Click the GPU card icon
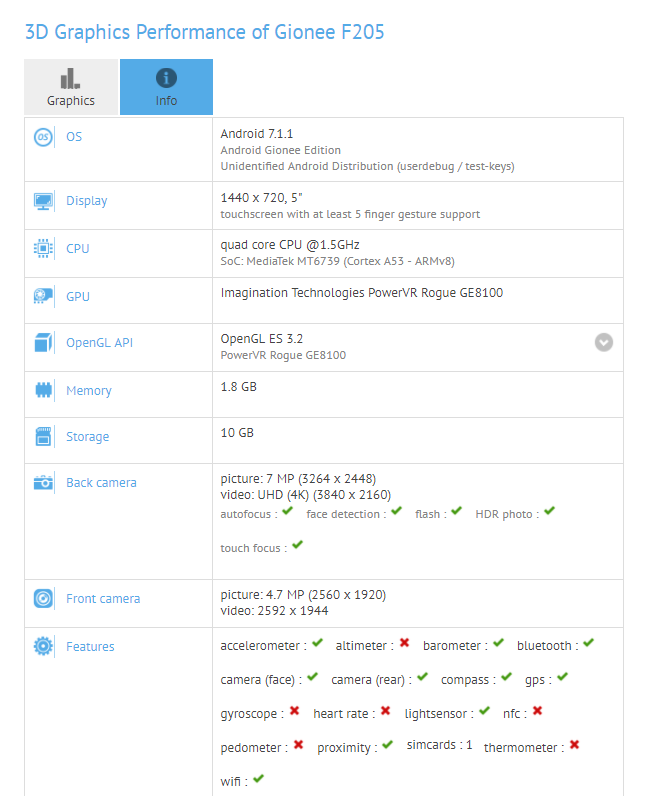The width and height of the screenshot is (651, 796). (43, 296)
